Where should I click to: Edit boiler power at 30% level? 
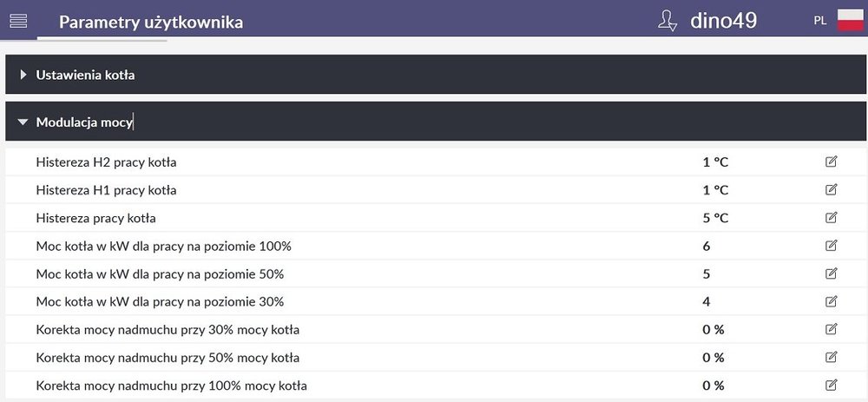pyautogui.click(x=832, y=301)
